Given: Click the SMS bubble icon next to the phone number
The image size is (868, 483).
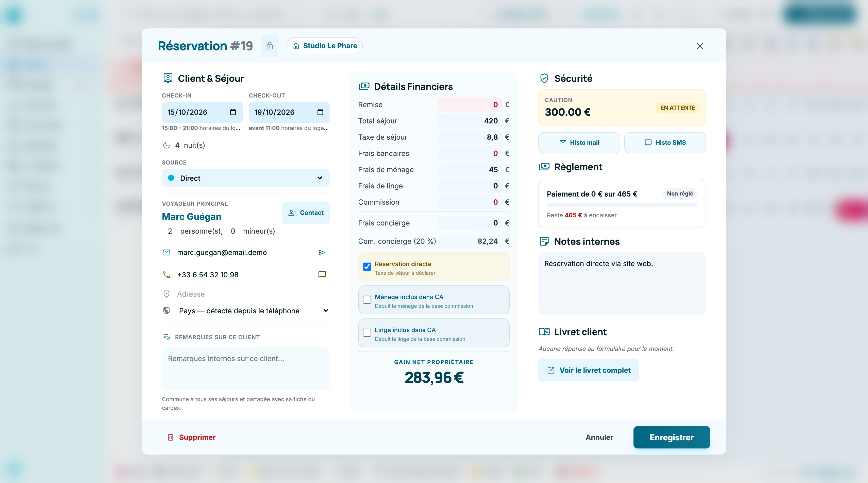Looking at the screenshot, I should 322,274.
